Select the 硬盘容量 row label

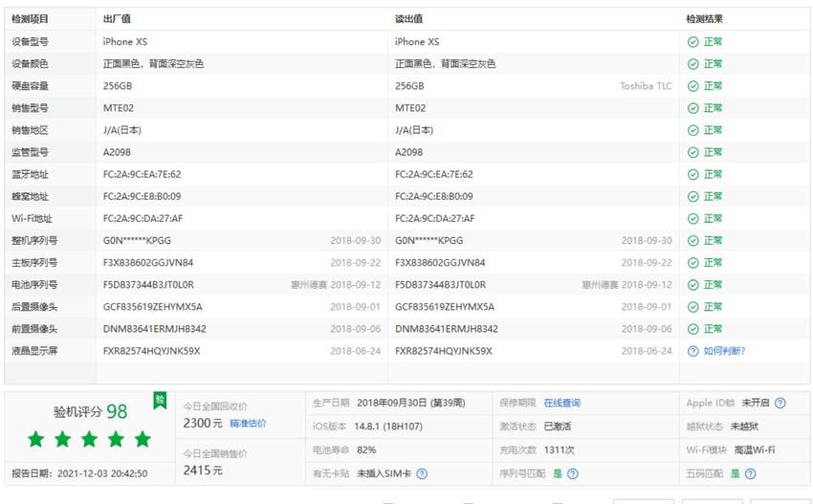click(30, 86)
